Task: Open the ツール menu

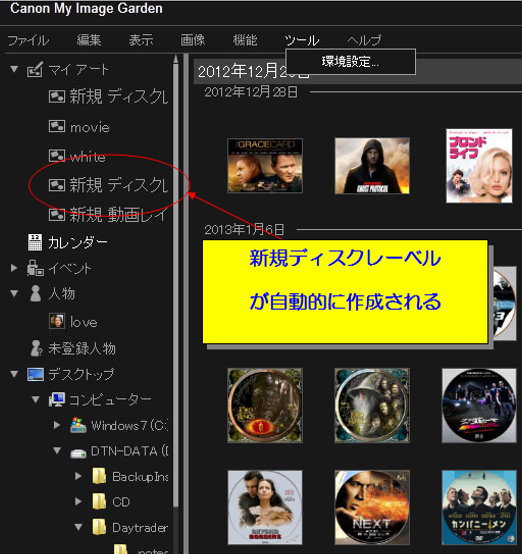Action: 302,40
